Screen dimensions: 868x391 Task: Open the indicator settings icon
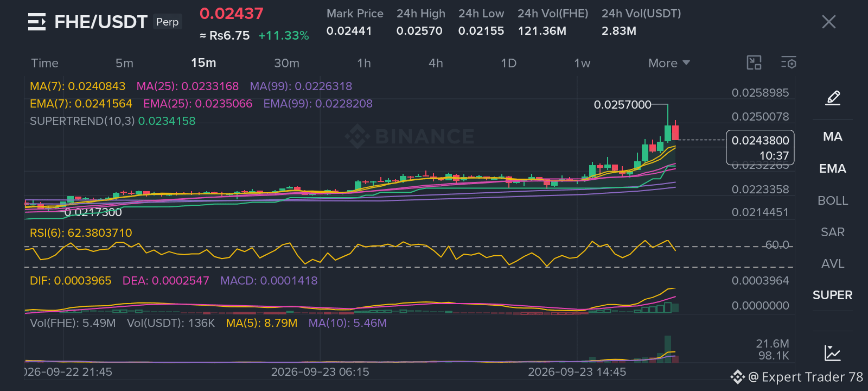pos(789,63)
